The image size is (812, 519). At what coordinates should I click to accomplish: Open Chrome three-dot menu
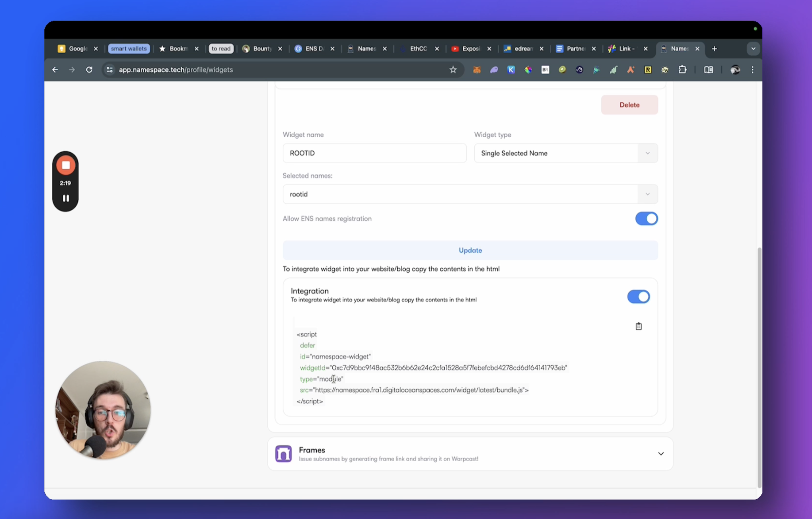[x=752, y=70]
